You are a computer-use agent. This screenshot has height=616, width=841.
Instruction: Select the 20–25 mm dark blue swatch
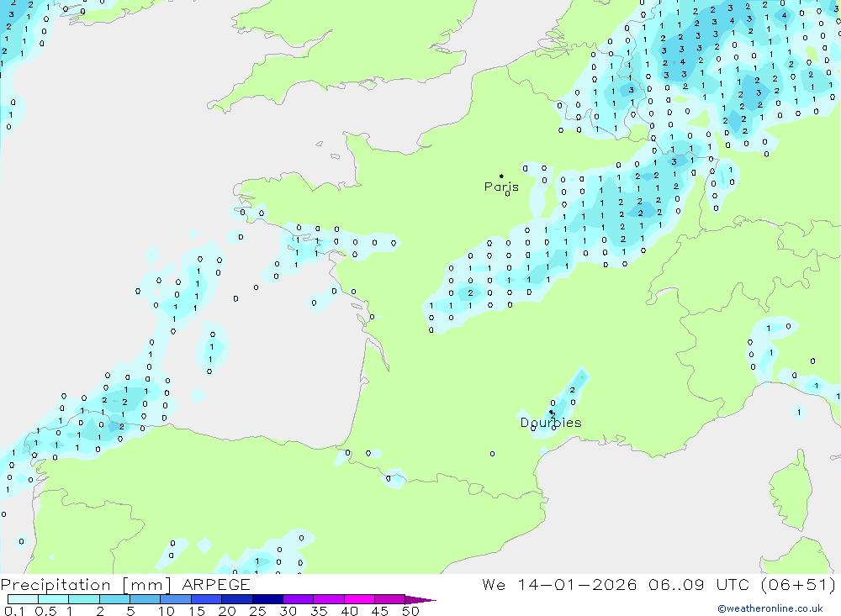[237, 599]
